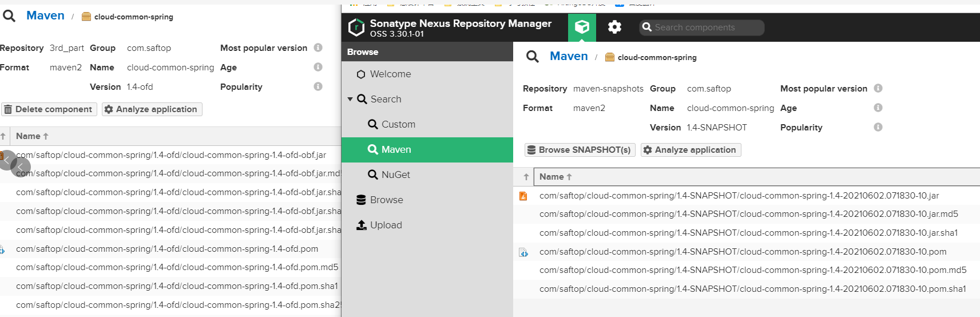The image size is (980, 317).
Task: Click the search magnifier icon in right window
Action: coord(533,57)
